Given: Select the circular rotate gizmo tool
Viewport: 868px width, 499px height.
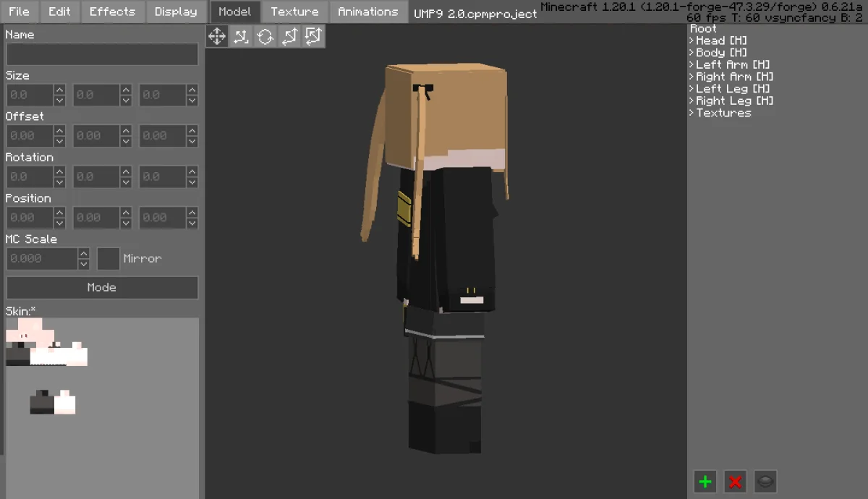Looking at the screenshot, I should [x=265, y=36].
